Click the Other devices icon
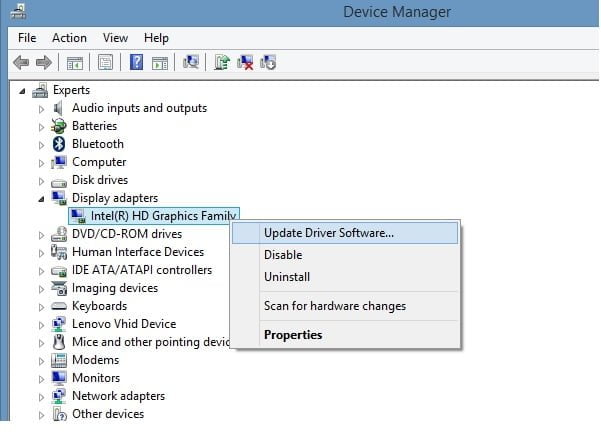601x435 pixels. (x=59, y=414)
